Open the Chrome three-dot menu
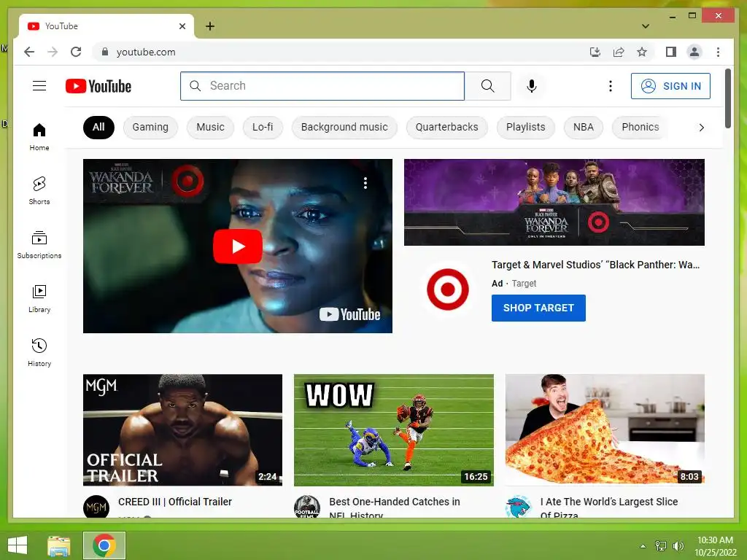Image resolution: width=747 pixels, height=560 pixels. point(718,52)
